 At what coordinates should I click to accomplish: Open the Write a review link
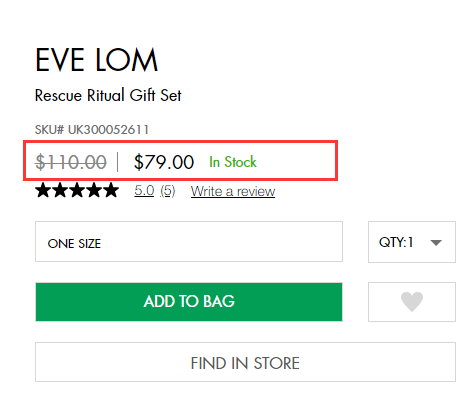[233, 191]
